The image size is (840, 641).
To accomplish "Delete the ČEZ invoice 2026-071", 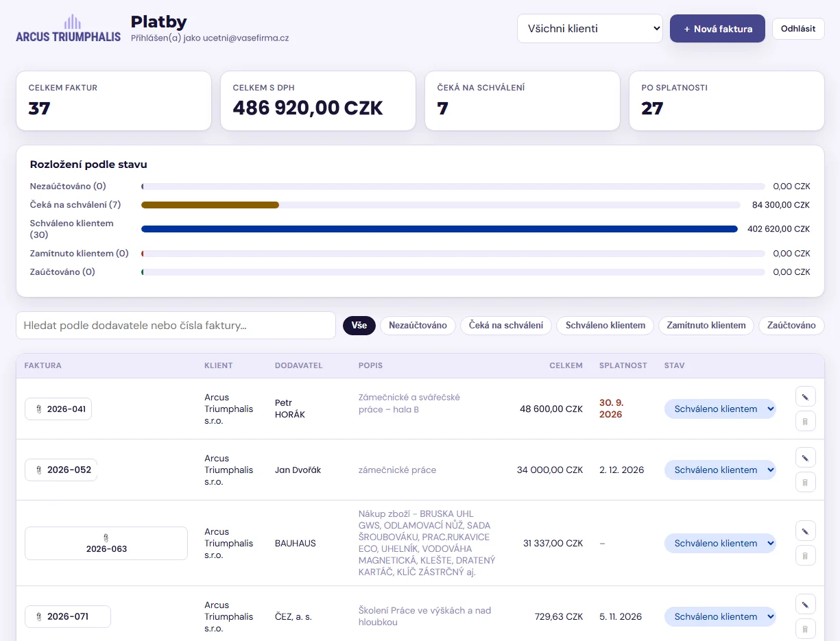I will 806,629.
